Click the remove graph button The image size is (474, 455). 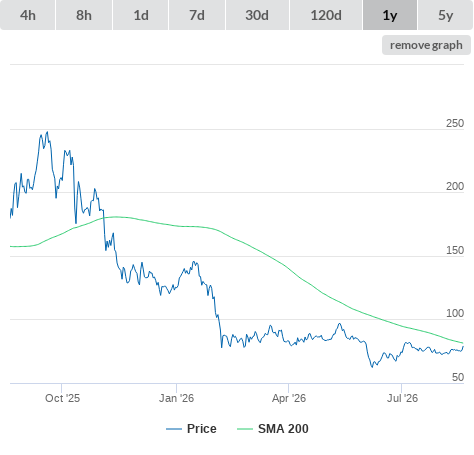[x=426, y=45]
